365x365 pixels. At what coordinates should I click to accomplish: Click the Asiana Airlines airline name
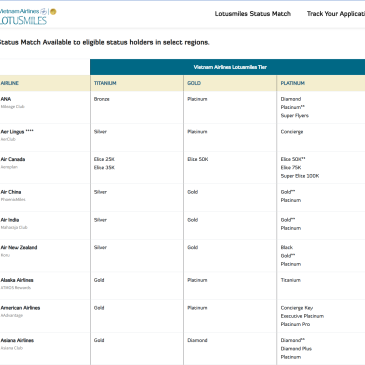17,340
